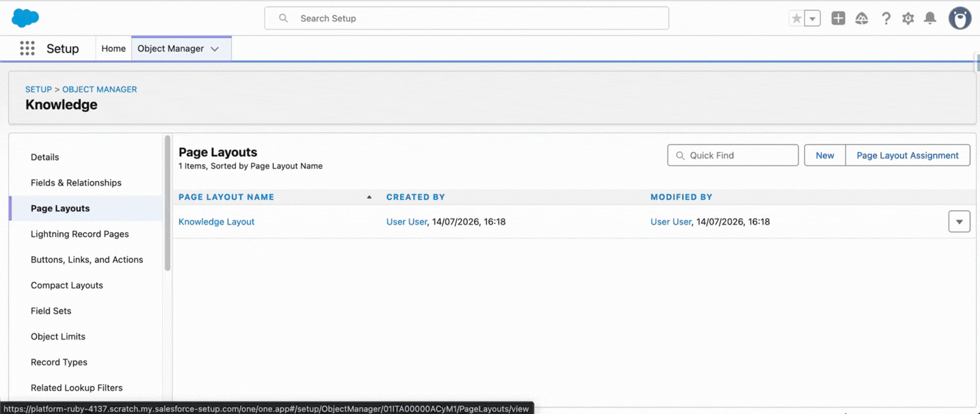Open the Help question mark icon

[x=886, y=18]
